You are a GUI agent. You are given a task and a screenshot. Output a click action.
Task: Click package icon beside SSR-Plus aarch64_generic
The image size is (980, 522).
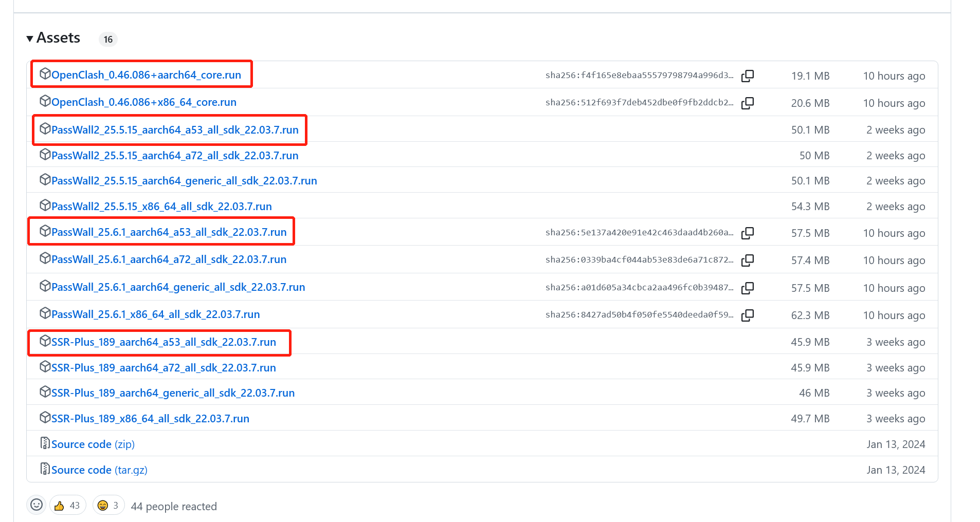(45, 391)
